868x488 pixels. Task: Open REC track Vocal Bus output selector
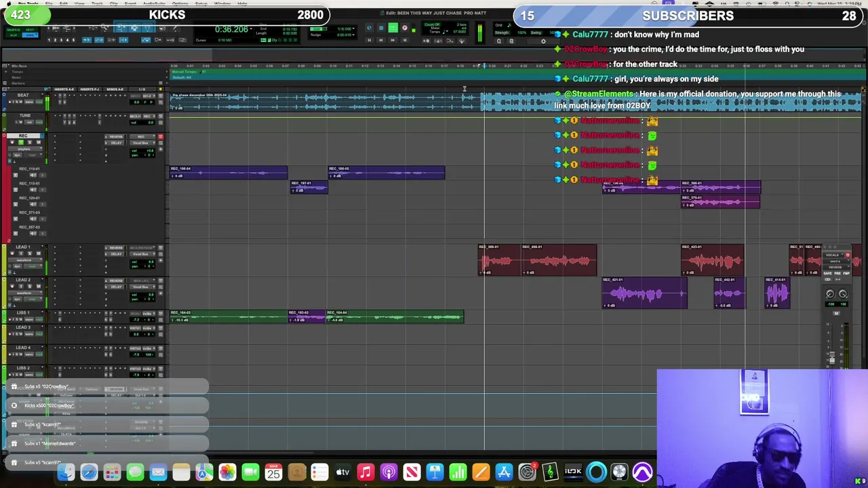[142, 143]
